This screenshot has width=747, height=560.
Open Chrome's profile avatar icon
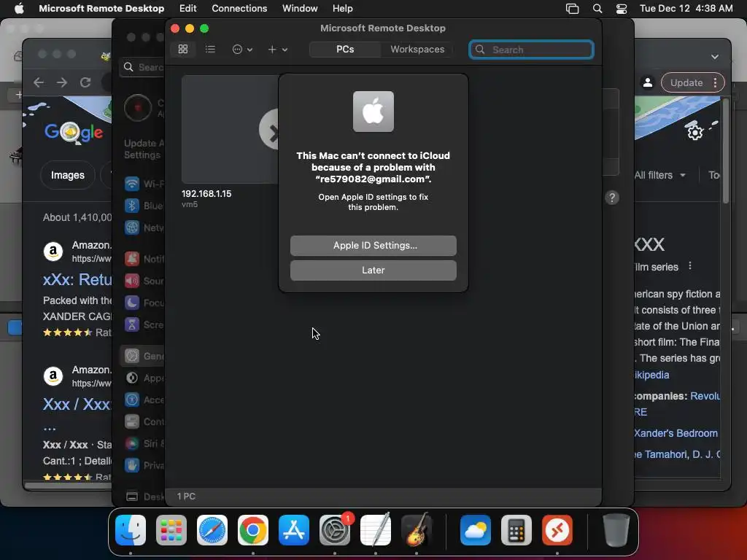(x=648, y=82)
